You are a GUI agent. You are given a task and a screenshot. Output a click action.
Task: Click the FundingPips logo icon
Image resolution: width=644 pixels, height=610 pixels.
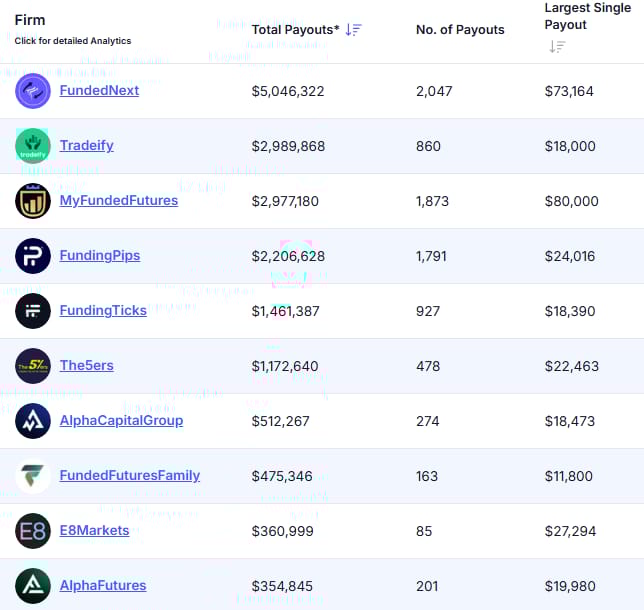point(33,256)
